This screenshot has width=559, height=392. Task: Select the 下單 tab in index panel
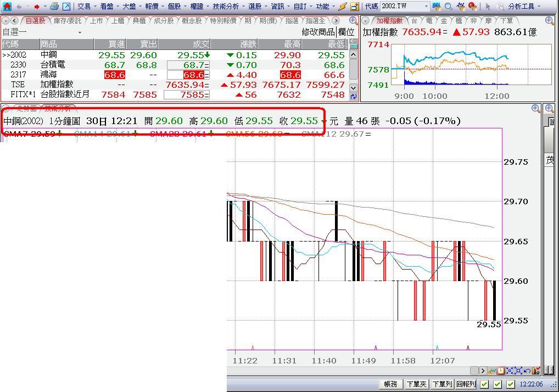[x=506, y=21]
